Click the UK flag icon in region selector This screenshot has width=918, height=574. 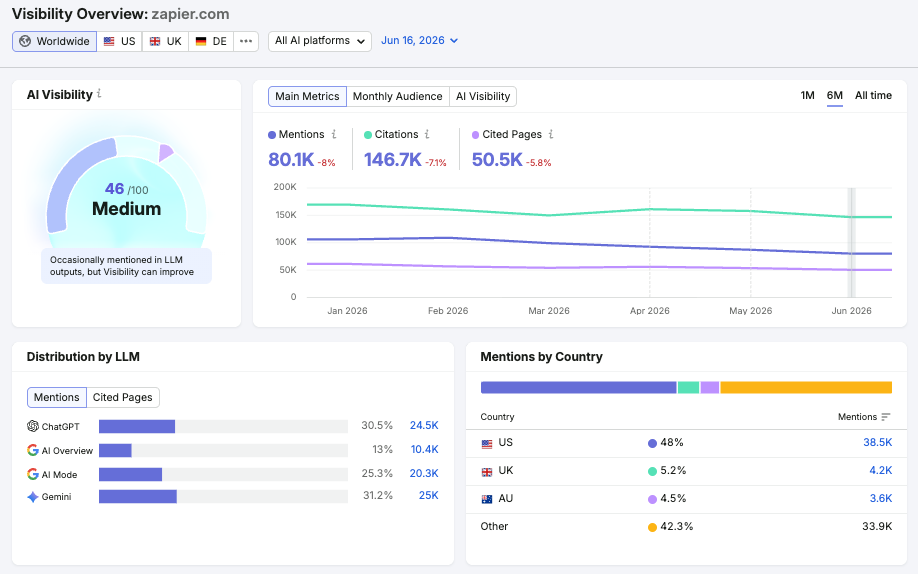point(155,41)
